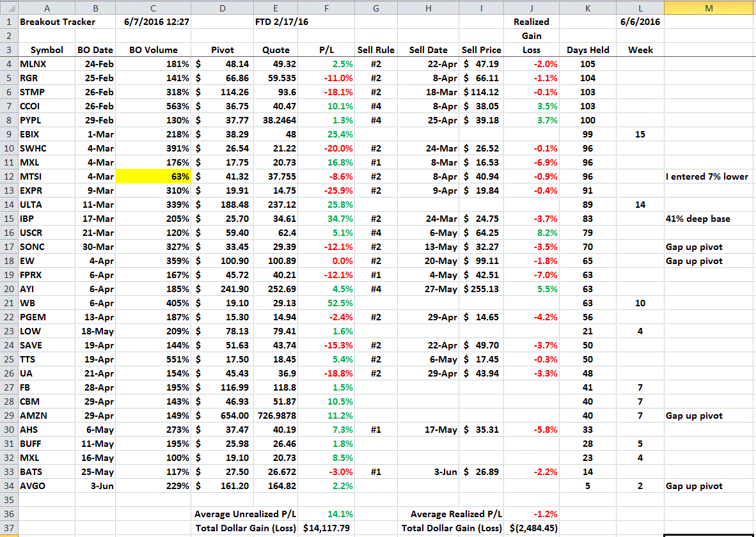Select the AVGO symbol cell
Viewport: 756px width, 537px height.
click(47, 486)
